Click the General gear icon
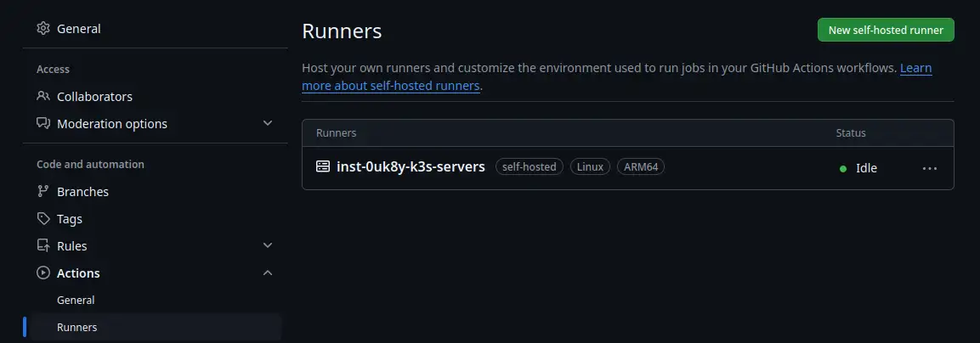Screen dimensions: 980x343 pyautogui.click(x=43, y=29)
